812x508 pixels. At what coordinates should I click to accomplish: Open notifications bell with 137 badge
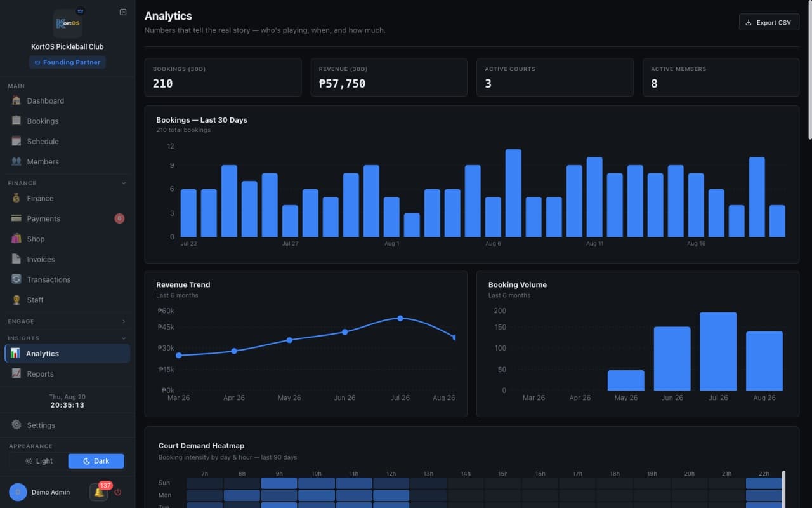98,491
